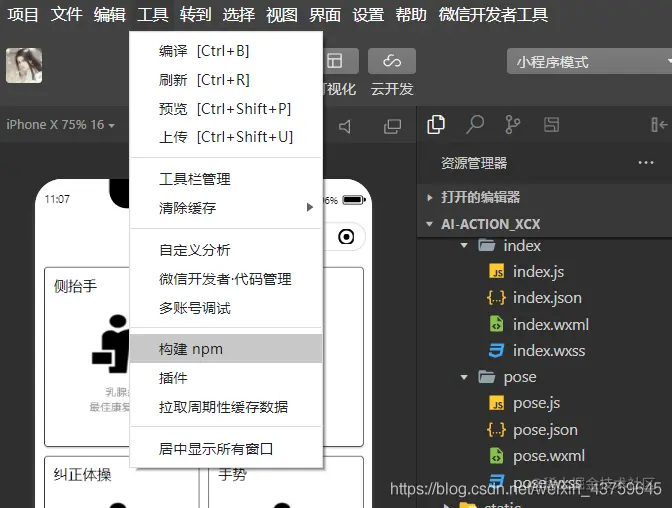Image resolution: width=672 pixels, height=508 pixels.
Task: Select 自定义分析 menu entry
Action: pyautogui.click(x=226, y=250)
